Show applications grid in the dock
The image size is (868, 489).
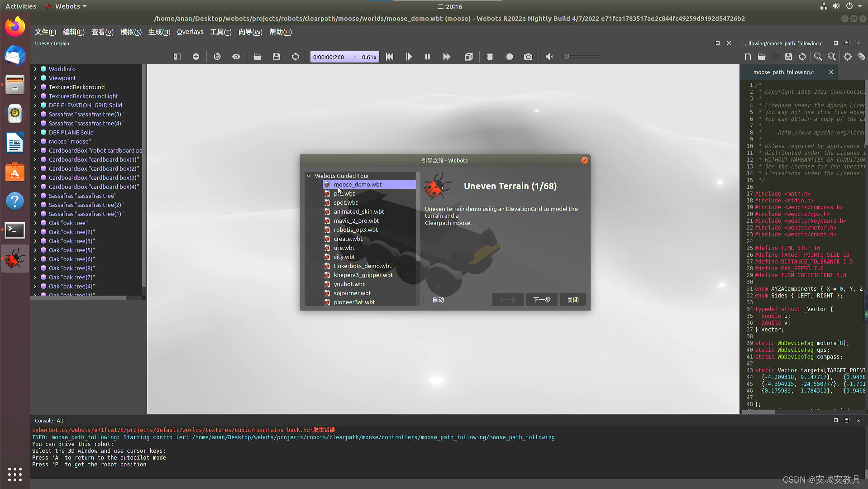[x=15, y=474]
